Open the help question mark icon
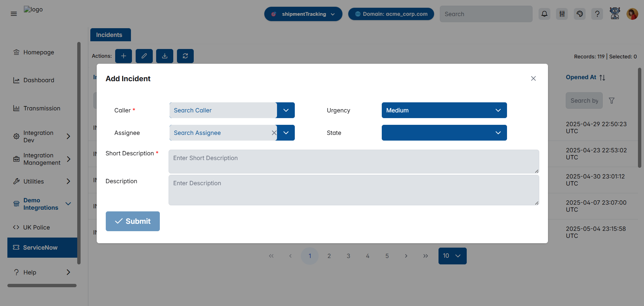The height and width of the screenshot is (306, 644). coord(597,14)
